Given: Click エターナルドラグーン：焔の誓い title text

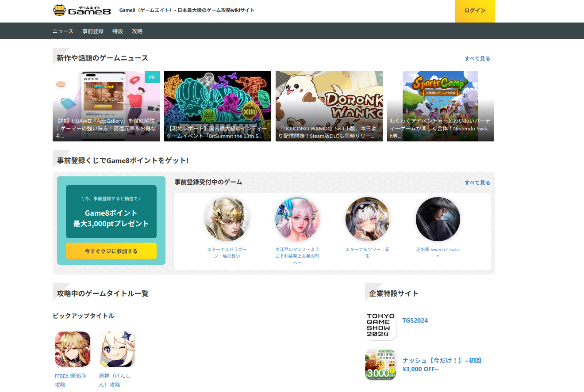Looking at the screenshot, I should click(x=227, y=253).
